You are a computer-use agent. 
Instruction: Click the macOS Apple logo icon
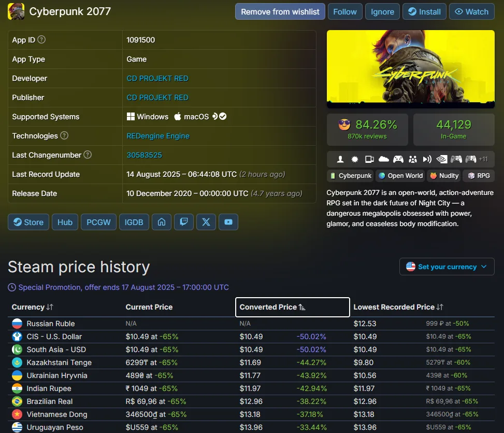(x=178, y=117)
